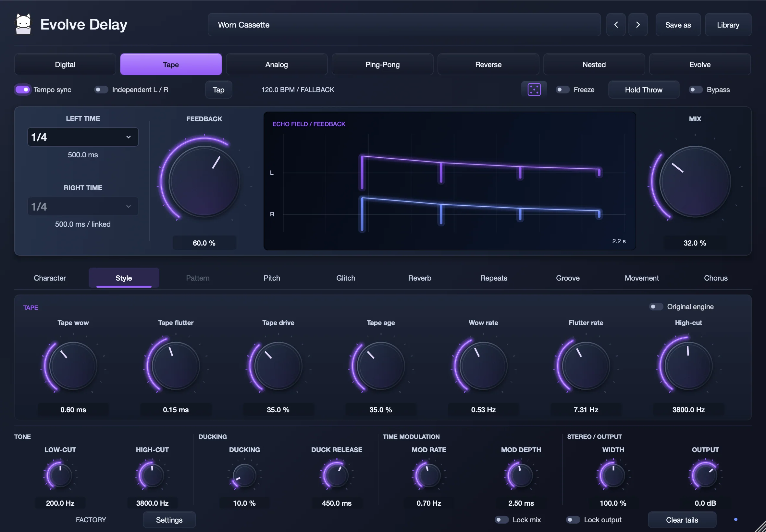Switch to Ping-Pong delay mode

382,64
